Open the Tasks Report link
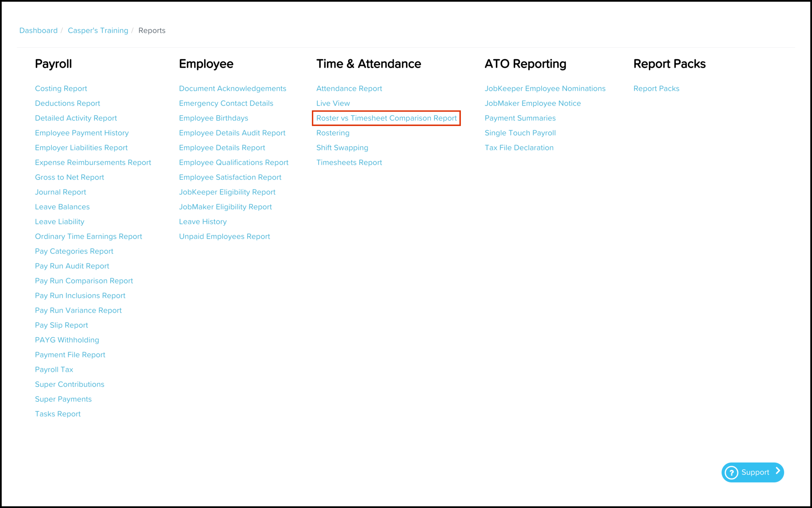Screen dimensions: 812x508 (x=58, y=414)
